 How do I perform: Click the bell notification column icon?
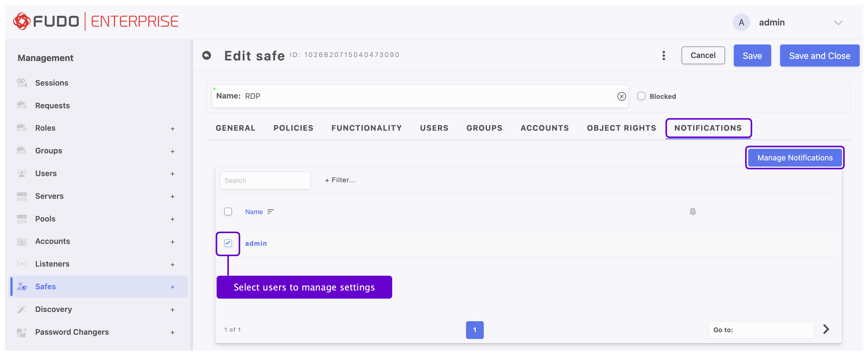[x=692, y=212]
